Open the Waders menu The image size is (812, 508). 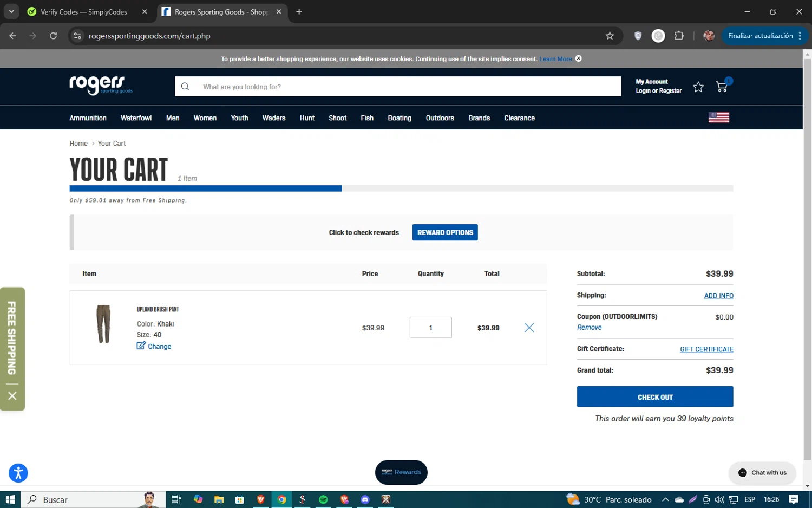pos(274,118)
